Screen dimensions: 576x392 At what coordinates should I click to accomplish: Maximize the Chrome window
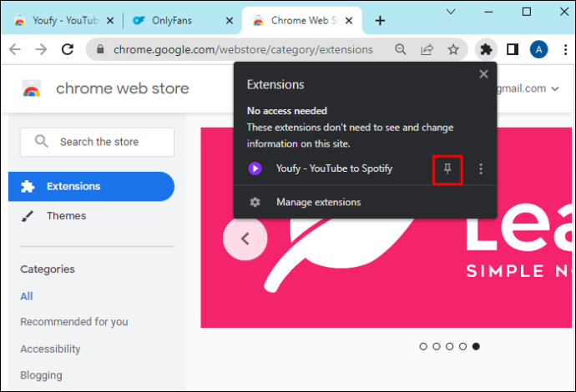527,12
